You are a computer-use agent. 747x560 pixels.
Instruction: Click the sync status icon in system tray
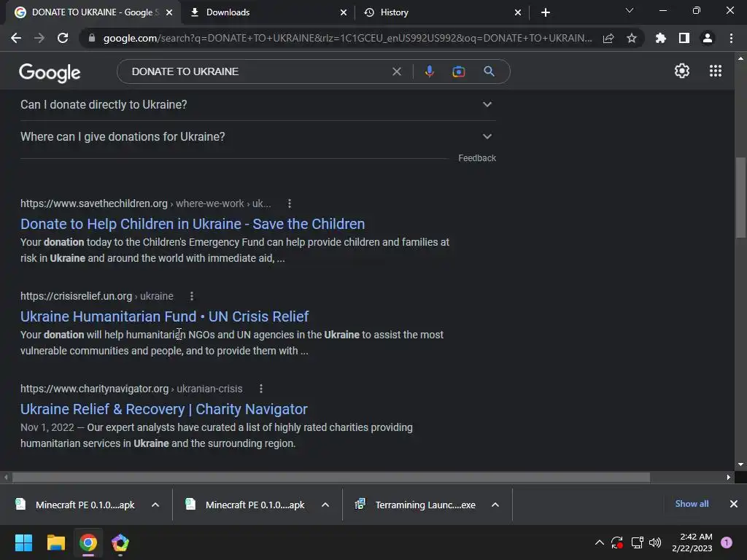point(617,542)
